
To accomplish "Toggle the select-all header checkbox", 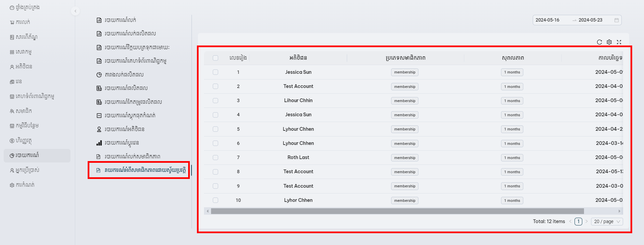I will tap(215, 58).
